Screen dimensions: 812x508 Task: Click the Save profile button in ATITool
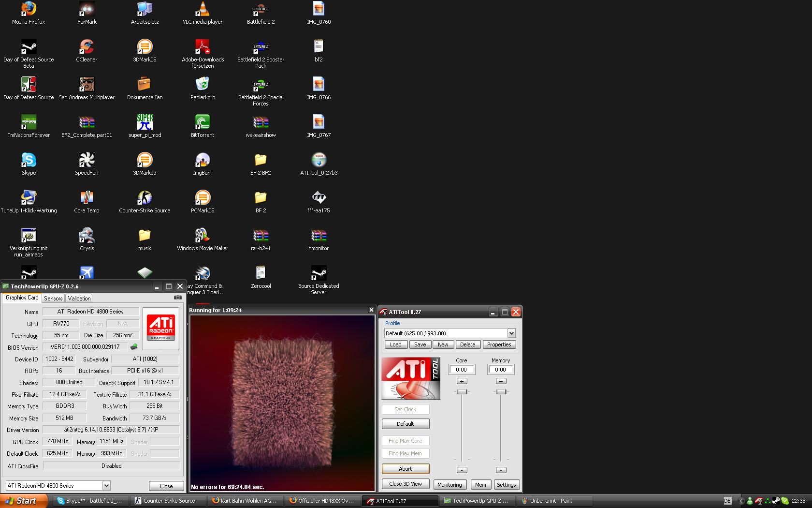420,344
